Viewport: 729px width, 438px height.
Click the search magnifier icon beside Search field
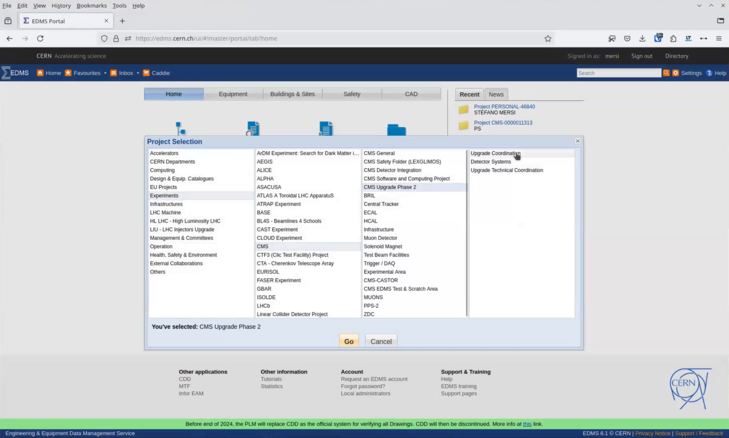(x=666, y=73)
